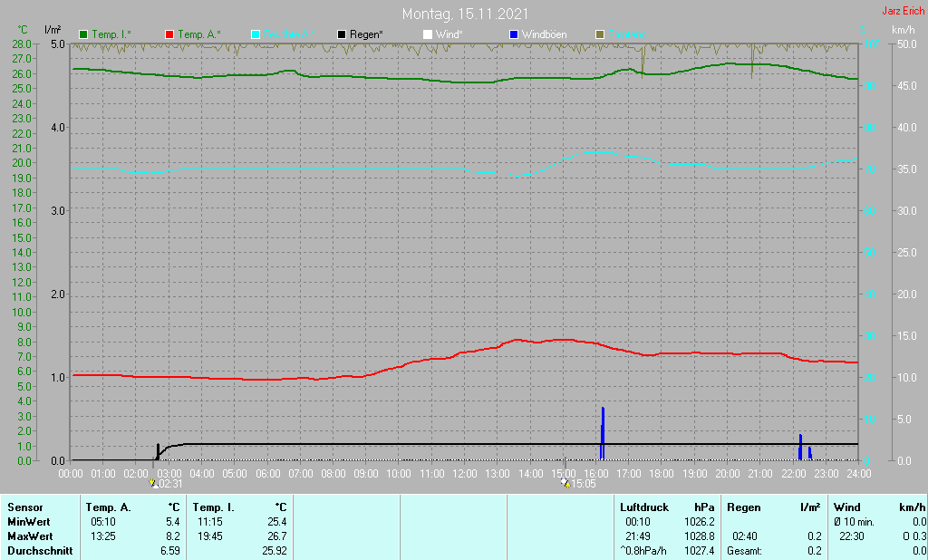928x560 pixels.
Task: Click the 26.7 maximum indoor temperature value
Action: pyautogui.click(x=277, y=536)
